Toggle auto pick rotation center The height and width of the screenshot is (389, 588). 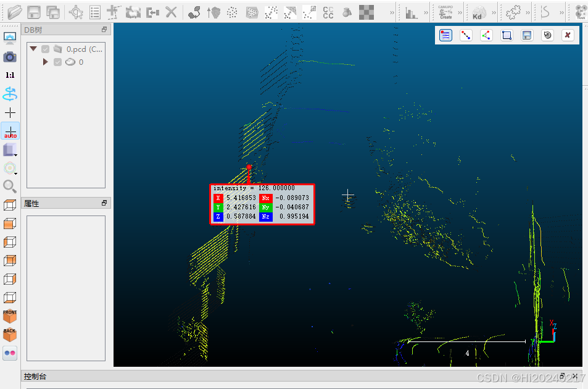point(10,131)
